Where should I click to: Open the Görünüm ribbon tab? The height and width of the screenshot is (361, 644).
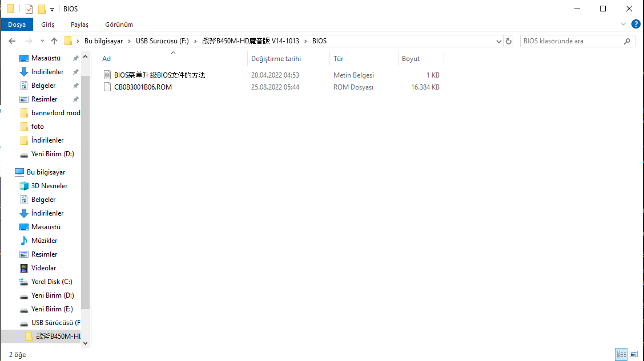click(119, 25)
